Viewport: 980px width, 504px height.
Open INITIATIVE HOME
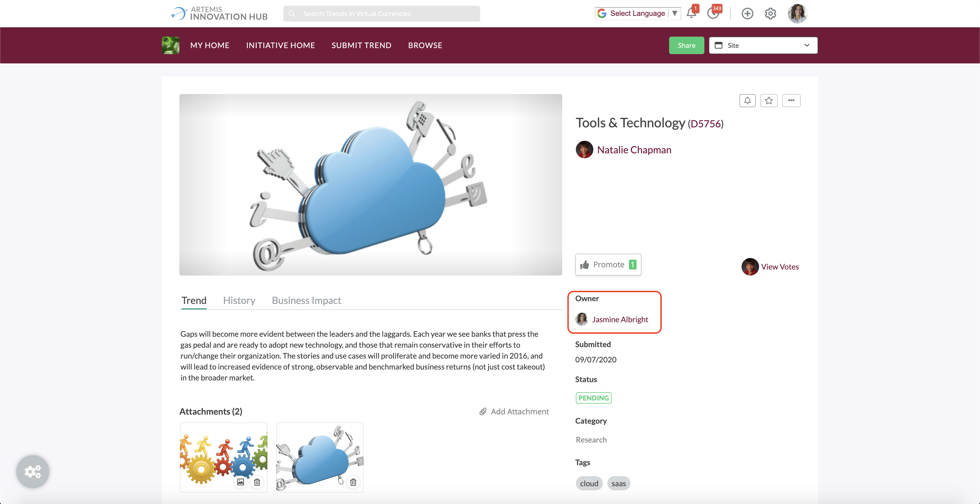coord(280,45)
